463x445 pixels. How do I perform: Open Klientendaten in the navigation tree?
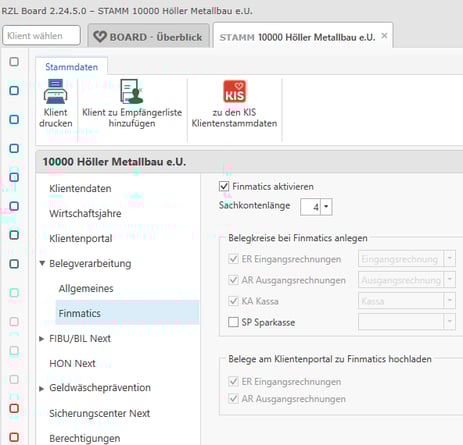80,189
